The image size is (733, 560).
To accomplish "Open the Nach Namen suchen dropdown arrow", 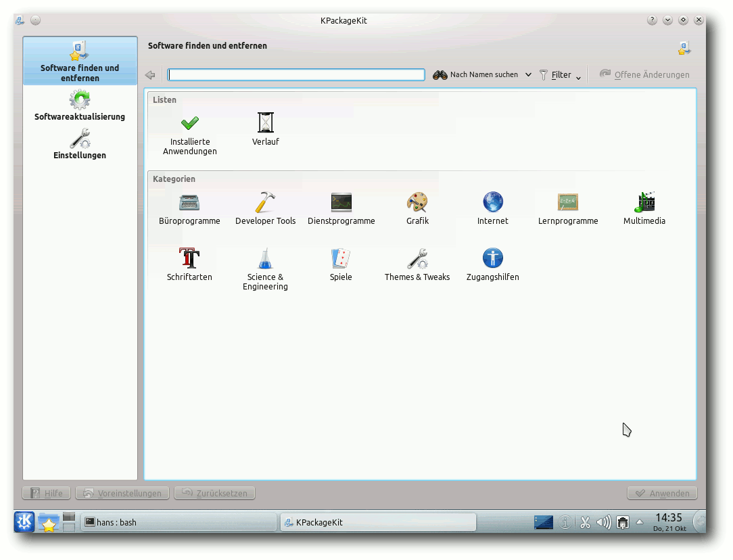I will point(528,75).
